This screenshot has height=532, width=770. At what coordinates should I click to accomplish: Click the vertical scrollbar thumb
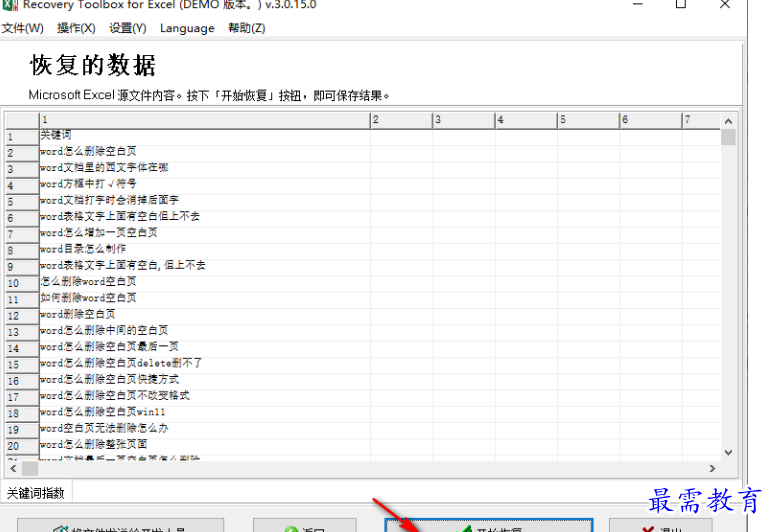click(x=728, y=137)
